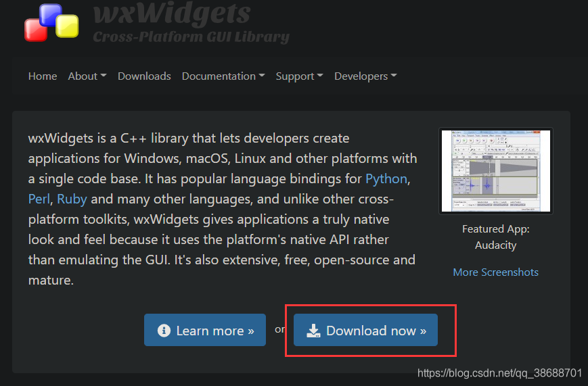Follow the Python bindings link
The width and height of the screenshot is (588, 386).
(386, 178)
